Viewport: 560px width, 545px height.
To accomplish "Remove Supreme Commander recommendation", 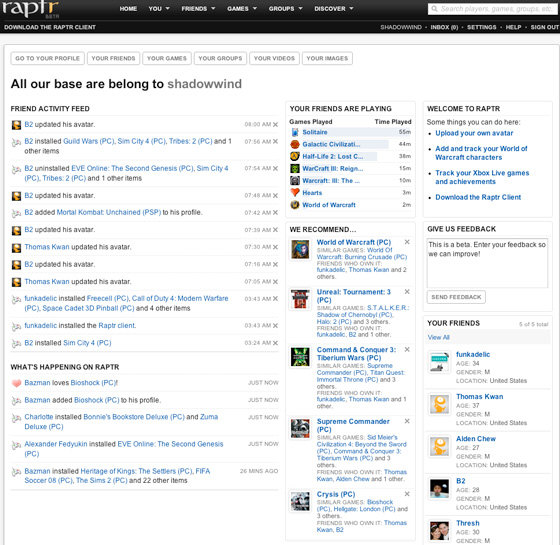I will (407, 421).
